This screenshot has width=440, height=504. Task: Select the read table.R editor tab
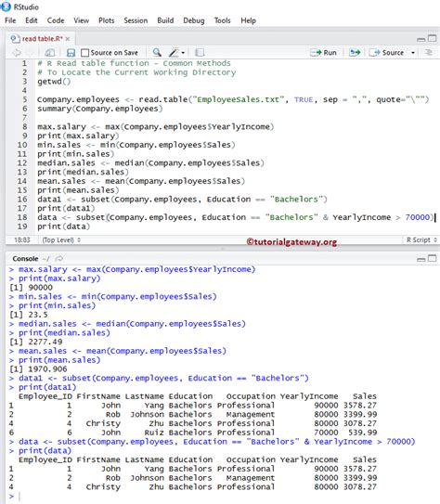pos(42,39)
